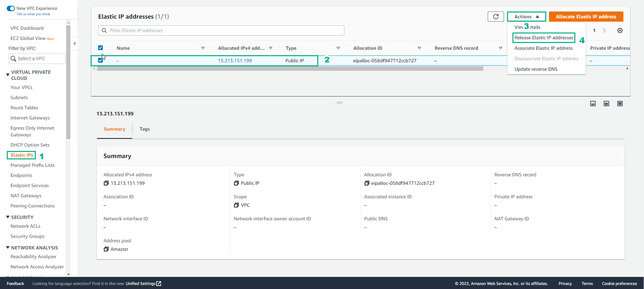Sort by Type column arrow
This screenshot has height=289, width=644.
[x=338, y=48]
